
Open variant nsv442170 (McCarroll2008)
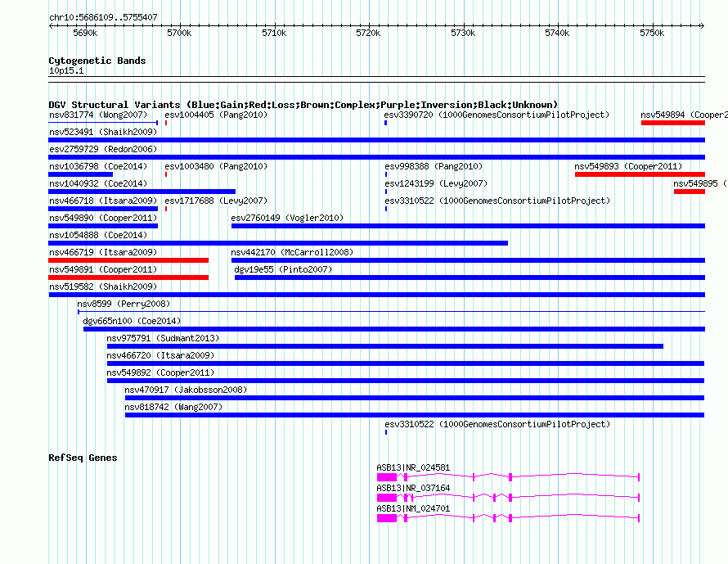(292, 252)
